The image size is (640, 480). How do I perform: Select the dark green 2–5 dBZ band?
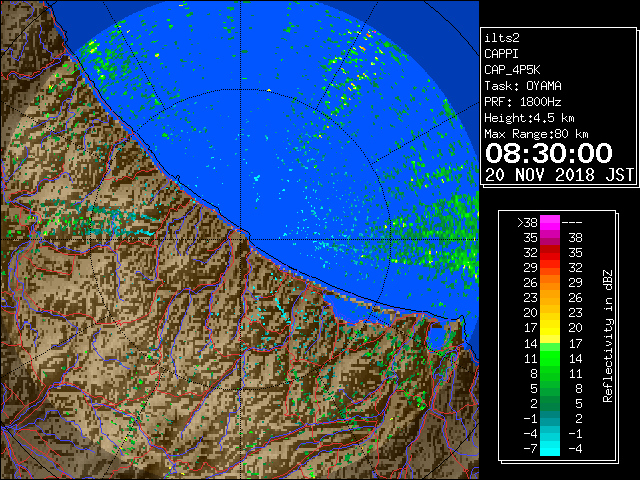(x=550, y=403)
